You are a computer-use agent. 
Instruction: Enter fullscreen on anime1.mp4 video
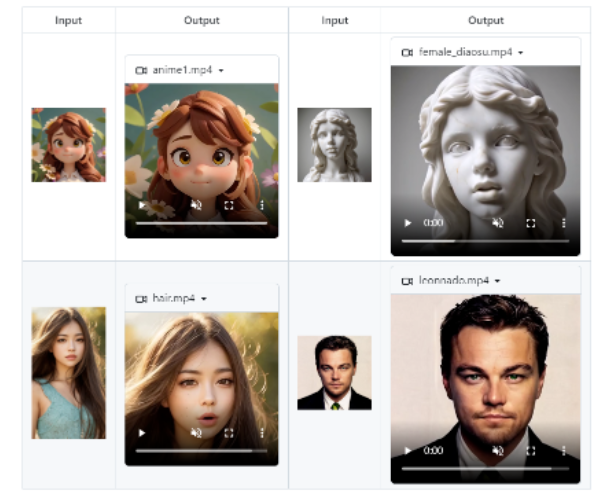coord(229,205)
